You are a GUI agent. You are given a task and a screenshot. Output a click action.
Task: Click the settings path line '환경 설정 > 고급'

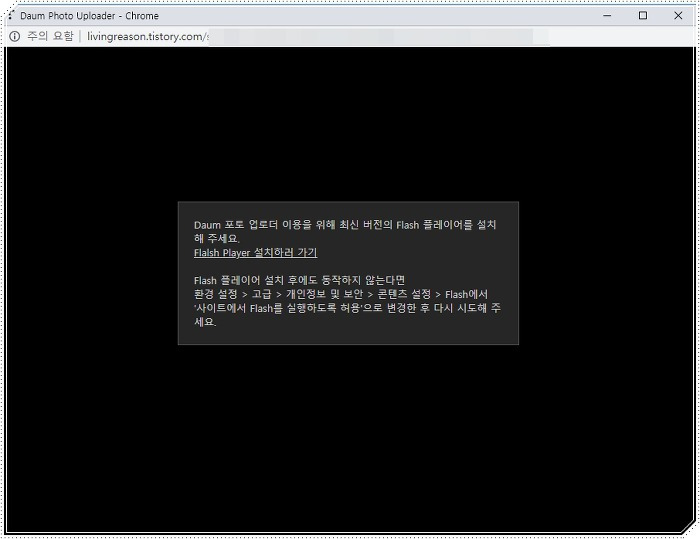[x=341, y=294]
